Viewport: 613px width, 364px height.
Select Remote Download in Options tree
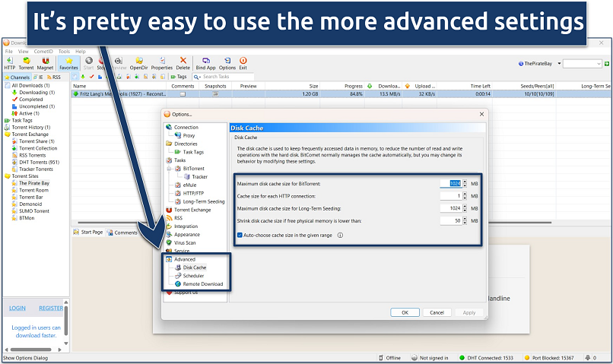(203, 284)
